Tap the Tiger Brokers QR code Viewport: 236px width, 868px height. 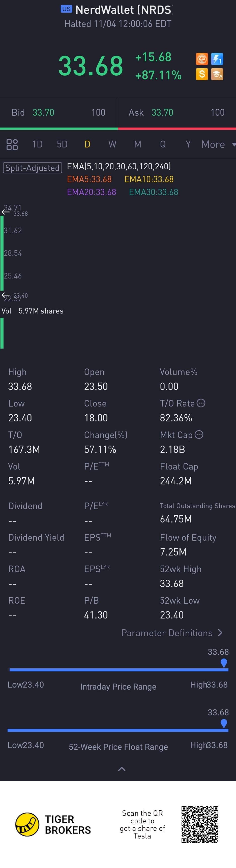[x=200, y=824]
